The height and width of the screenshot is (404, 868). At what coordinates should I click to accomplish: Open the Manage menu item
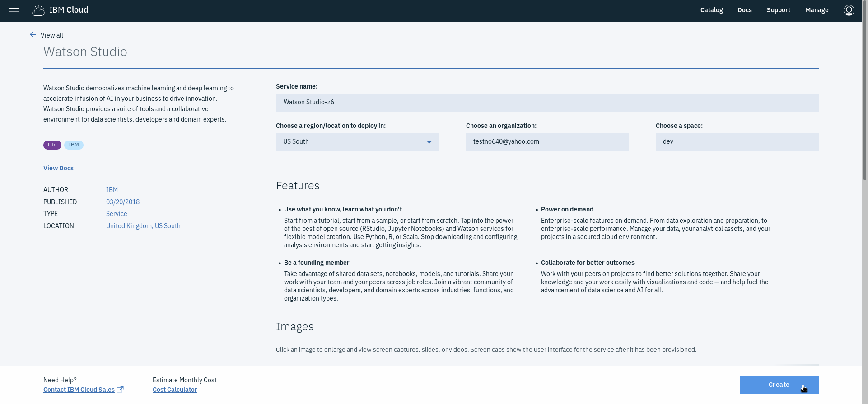(x=817, y=10)
